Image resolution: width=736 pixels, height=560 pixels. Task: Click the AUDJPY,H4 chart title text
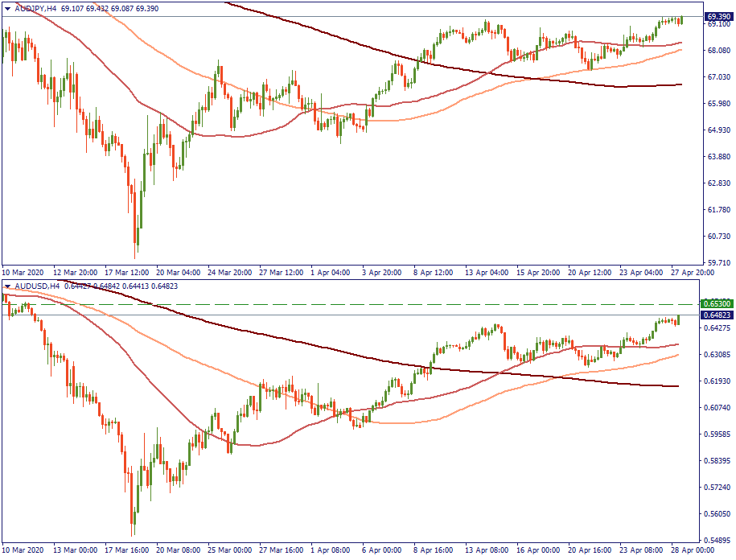[35, 7]
